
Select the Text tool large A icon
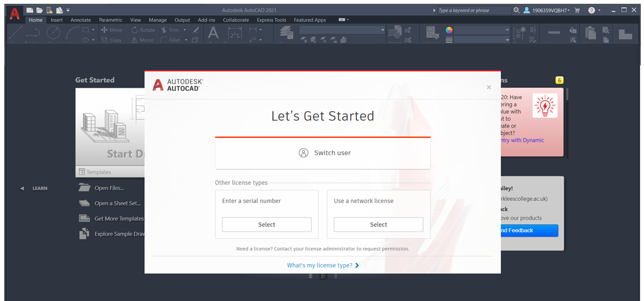pos(213,33)
